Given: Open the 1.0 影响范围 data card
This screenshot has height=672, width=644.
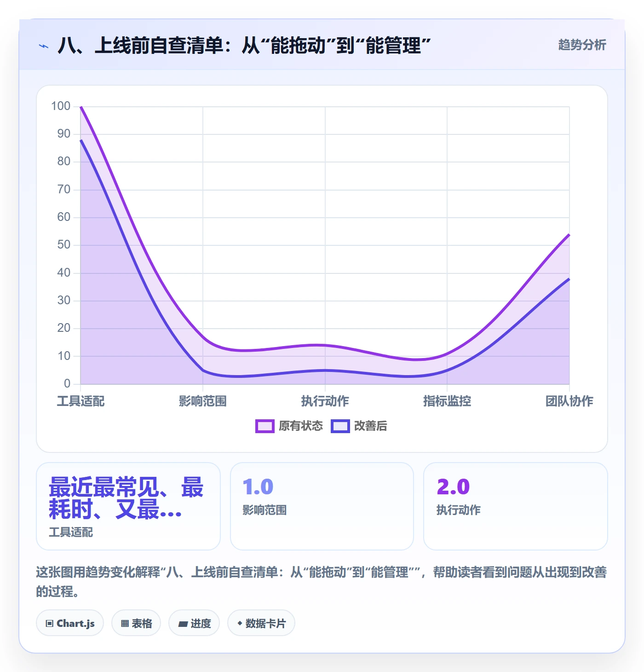Looking at the screenshot, I should coord(322,506).
